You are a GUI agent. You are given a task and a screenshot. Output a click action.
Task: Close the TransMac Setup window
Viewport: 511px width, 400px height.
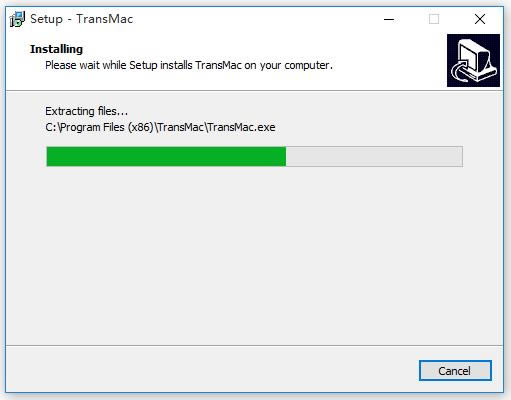[x=480, y=19]
